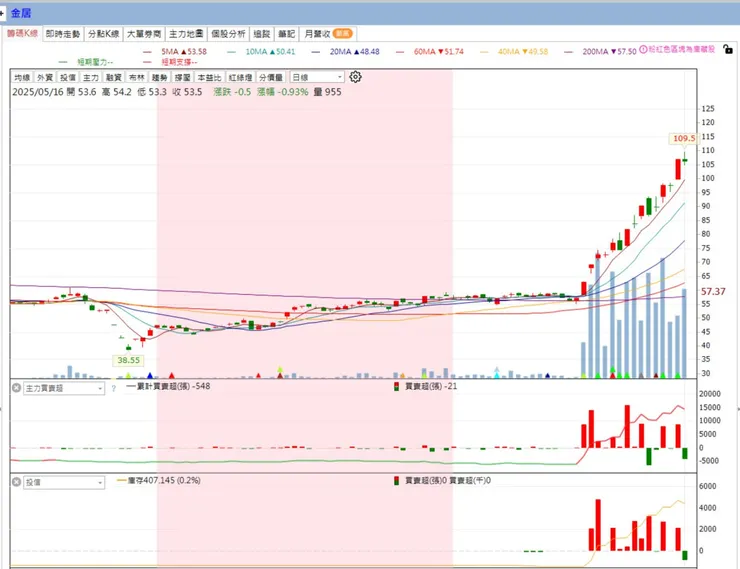Toggle the 外資 overlay button
The height and width of the screenshot is (569, 740).
45,77
